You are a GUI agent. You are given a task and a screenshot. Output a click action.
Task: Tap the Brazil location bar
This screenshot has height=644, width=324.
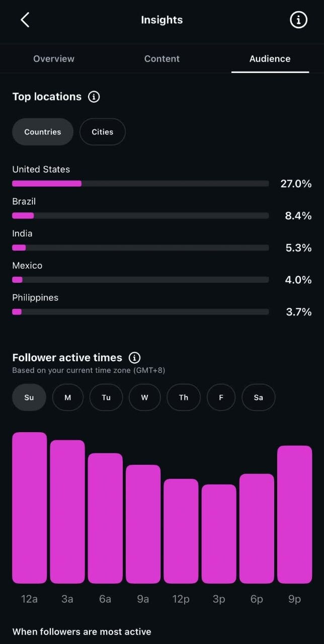click(x=140, y=216)
